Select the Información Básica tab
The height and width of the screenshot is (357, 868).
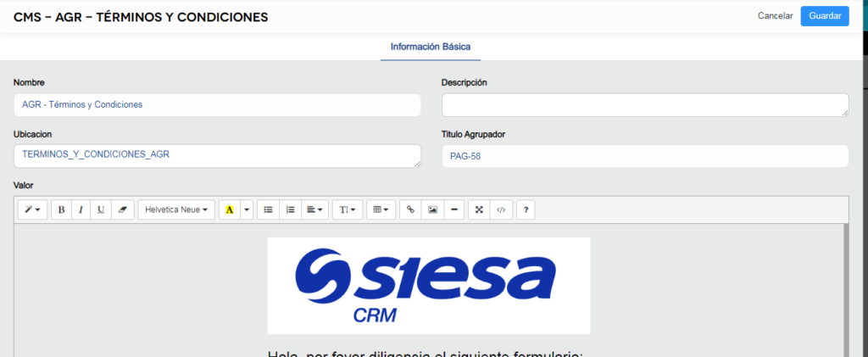pyautogui.click(x=431, y=47)
